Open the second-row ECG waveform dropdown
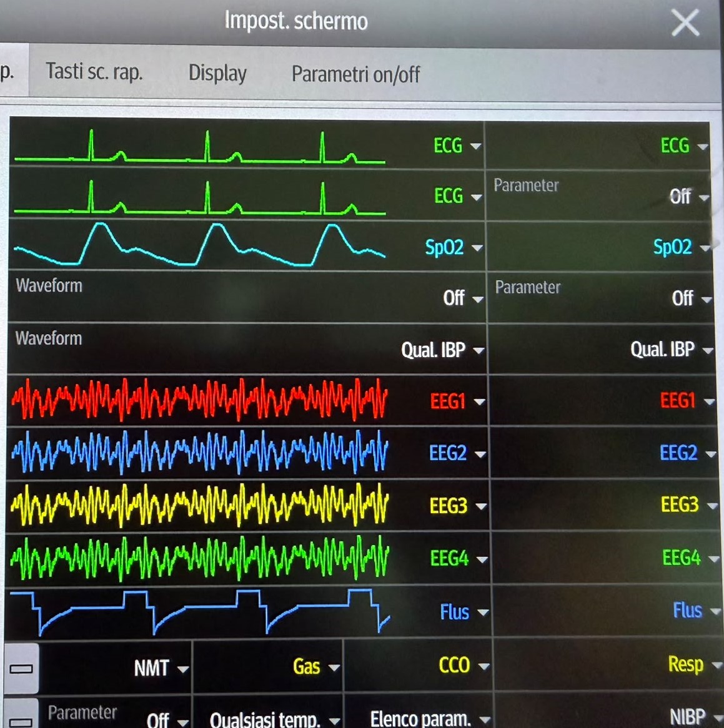724x728 pixels. pos(458,196)
